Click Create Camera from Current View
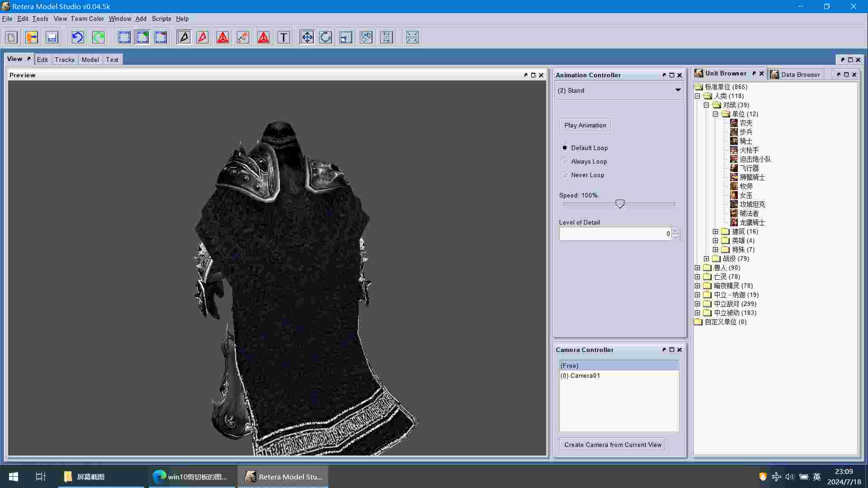The width and height of the screenshot is (868, 488). tap(613, 445)
